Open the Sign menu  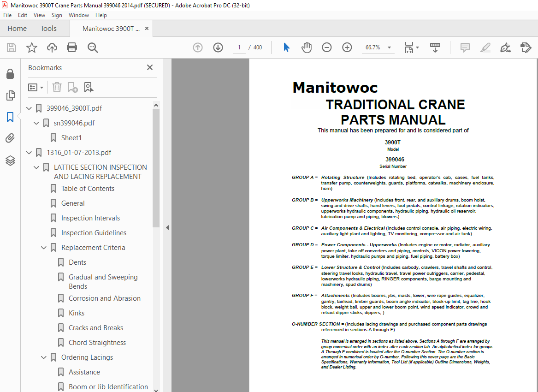point(57,15)
